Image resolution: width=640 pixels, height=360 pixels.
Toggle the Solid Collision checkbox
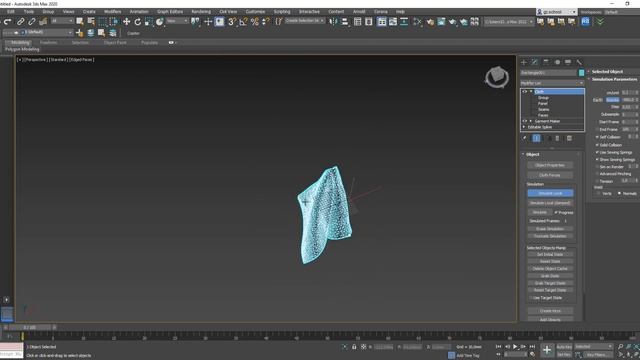coord(597,145)
